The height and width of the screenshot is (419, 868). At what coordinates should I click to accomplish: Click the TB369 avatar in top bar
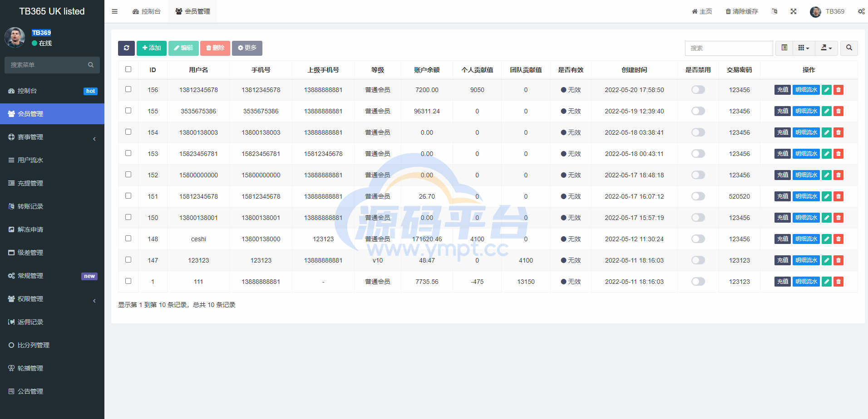pos(815,12)
